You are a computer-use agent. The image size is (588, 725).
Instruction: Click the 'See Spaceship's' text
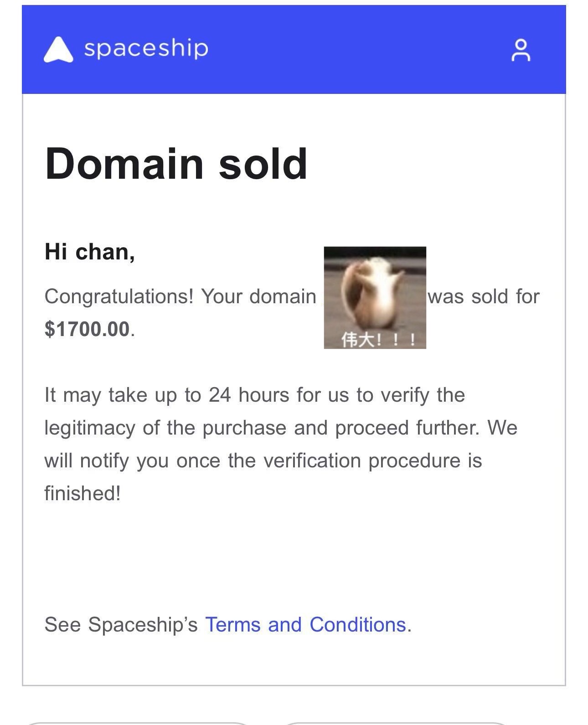[x=121, y=625]
